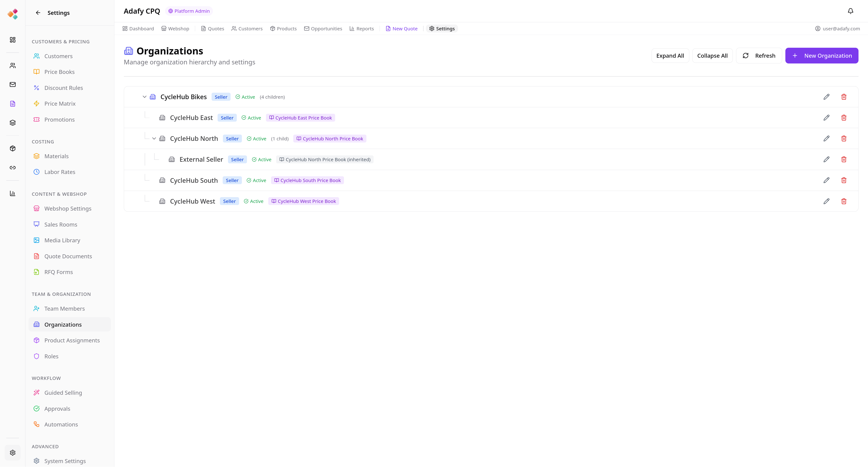Open user@adafy.com account menu
This screenshot has height=467, width=868.
[x=837, y=29]
